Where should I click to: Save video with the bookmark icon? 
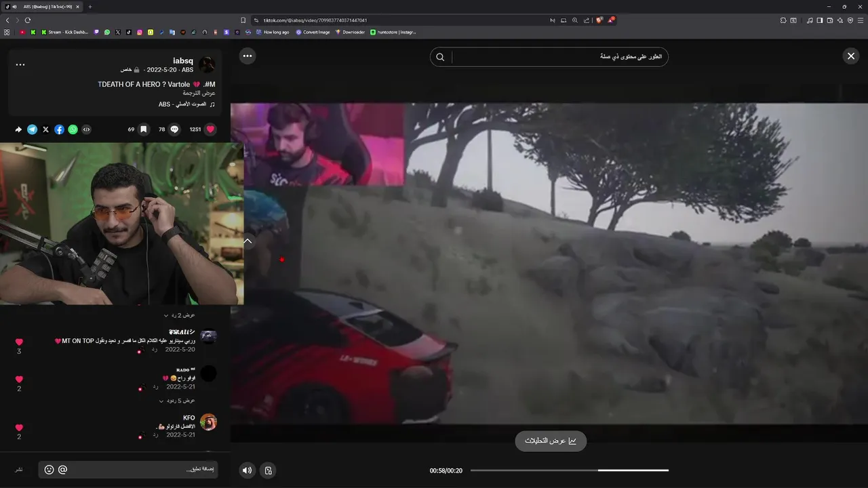point(144,129)
